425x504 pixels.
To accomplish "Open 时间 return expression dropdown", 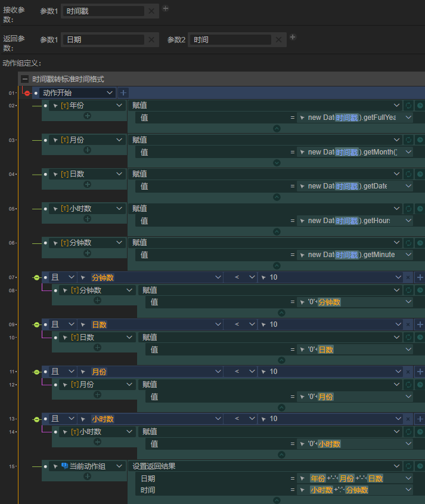I will 408,490.
